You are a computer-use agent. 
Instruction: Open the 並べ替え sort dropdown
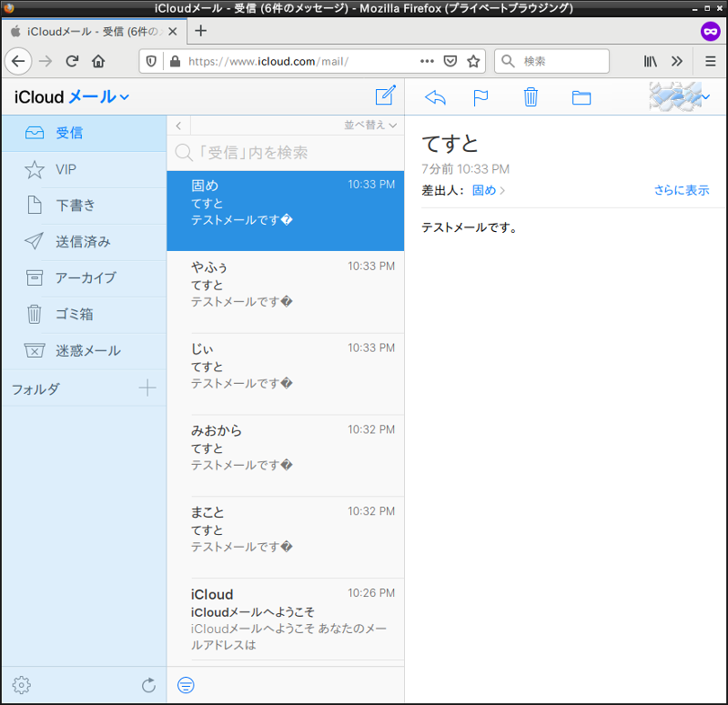(370, 125)
